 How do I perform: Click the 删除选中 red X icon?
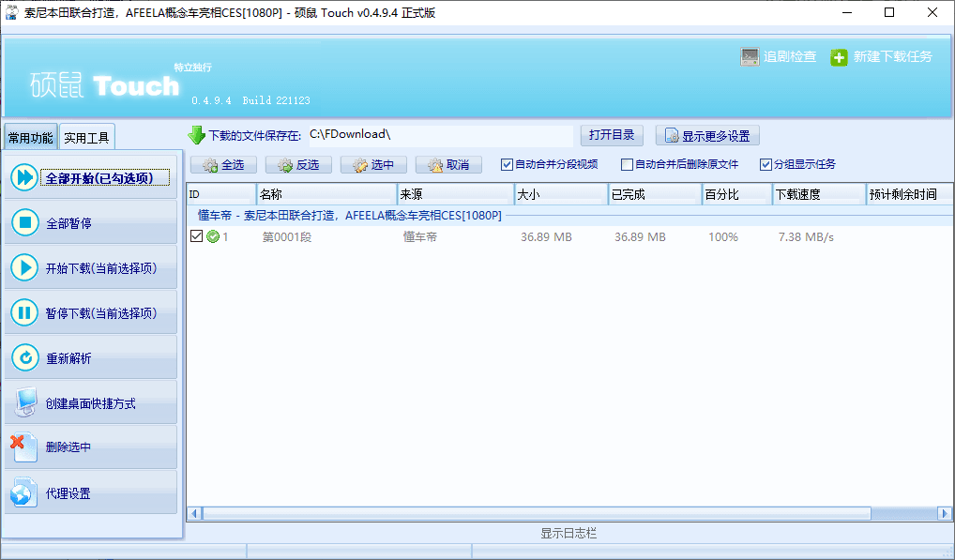click(x=23, y=447)
